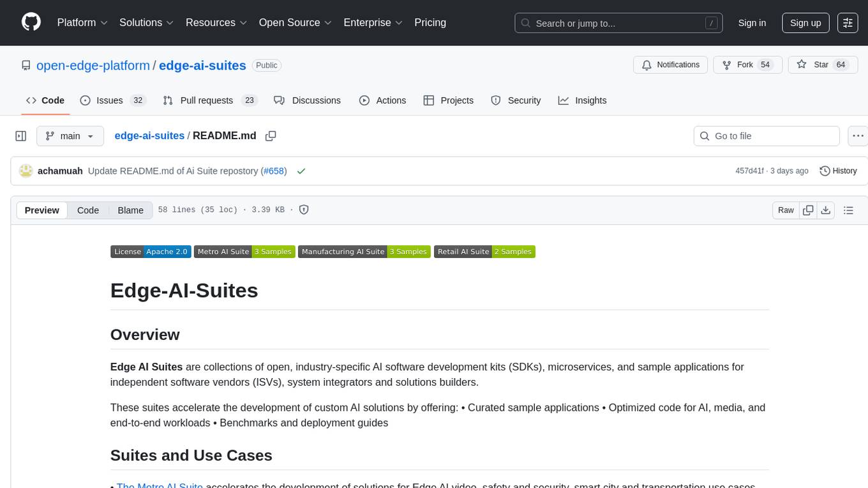View the file History
The image size is (868, 488).
click(x=838, y=171)
